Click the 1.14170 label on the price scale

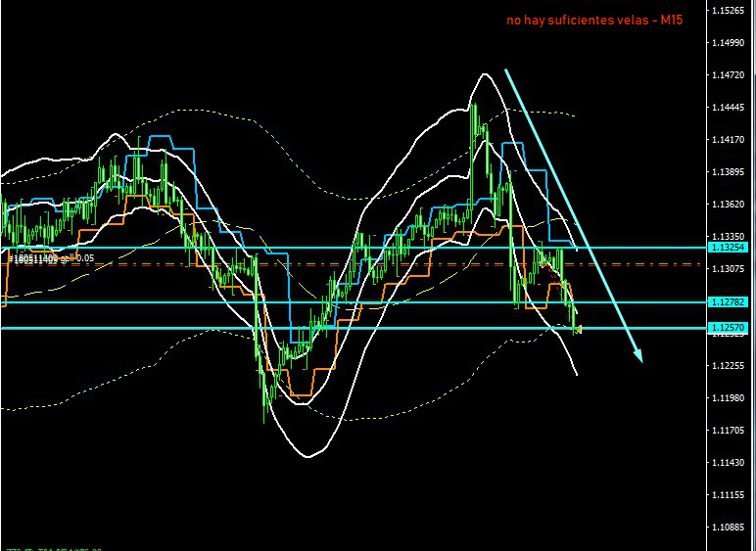[731, 140]
